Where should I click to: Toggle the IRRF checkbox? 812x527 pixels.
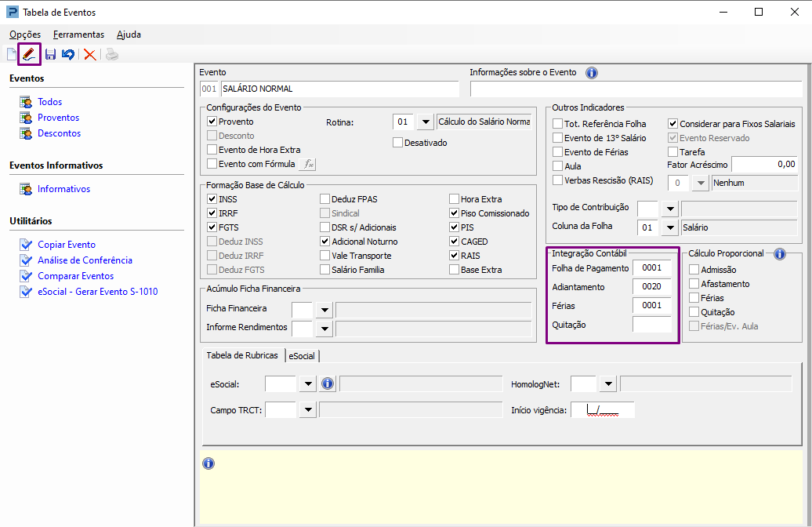tap(212, 213)
